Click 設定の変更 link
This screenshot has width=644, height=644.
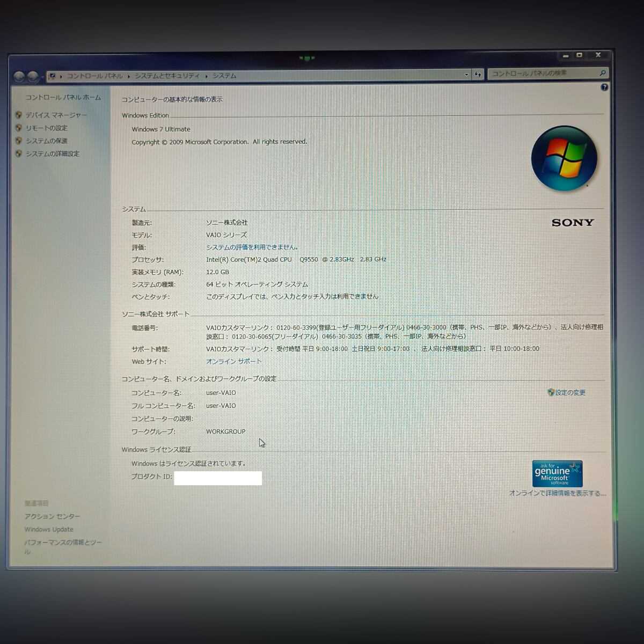[570, 392]
